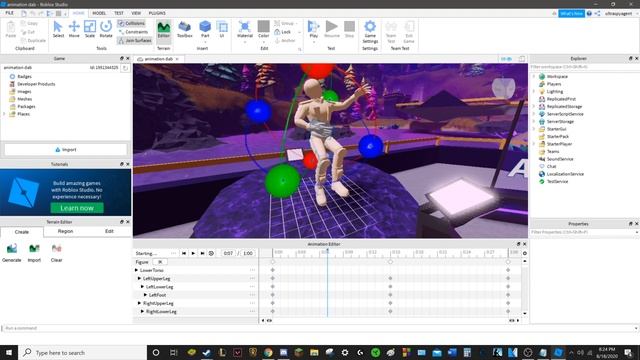Toggle the IK button beside Figure
The height and width of the screenshot is (360, 640).
(x=160, y=262)
